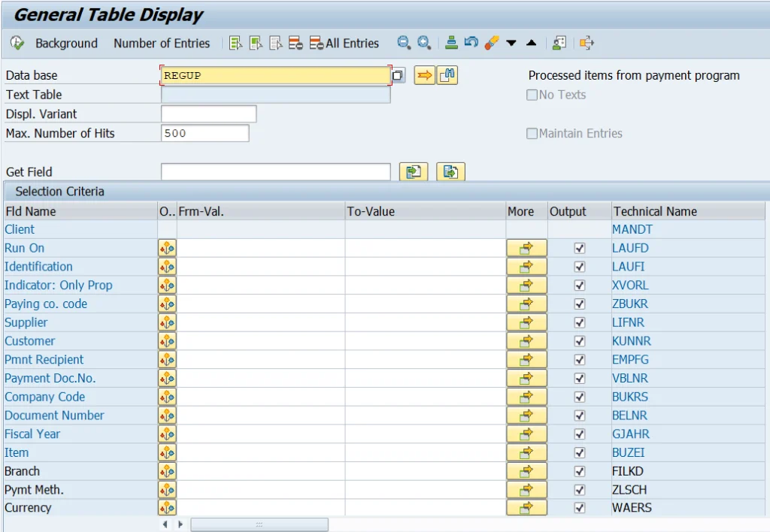
Task: Click the Document Number field link
Action: (x=54, y=416)
